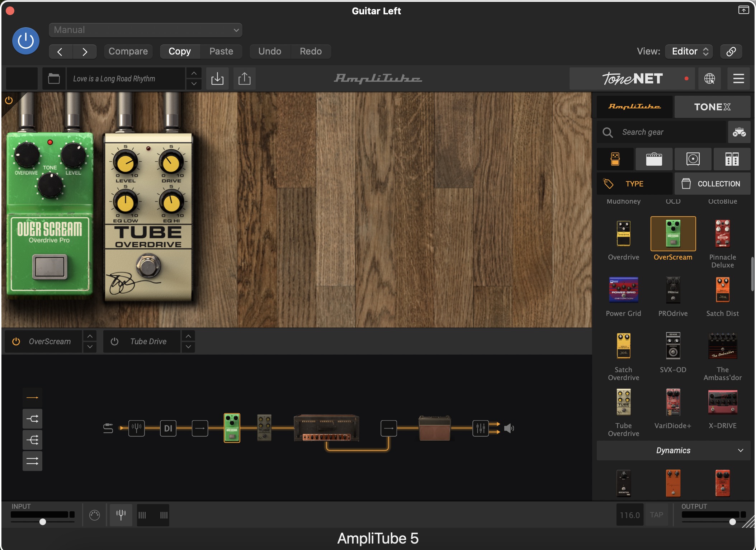Click the palette icon in bottom bar
756x550 pixels.
(x=95, y=515)
